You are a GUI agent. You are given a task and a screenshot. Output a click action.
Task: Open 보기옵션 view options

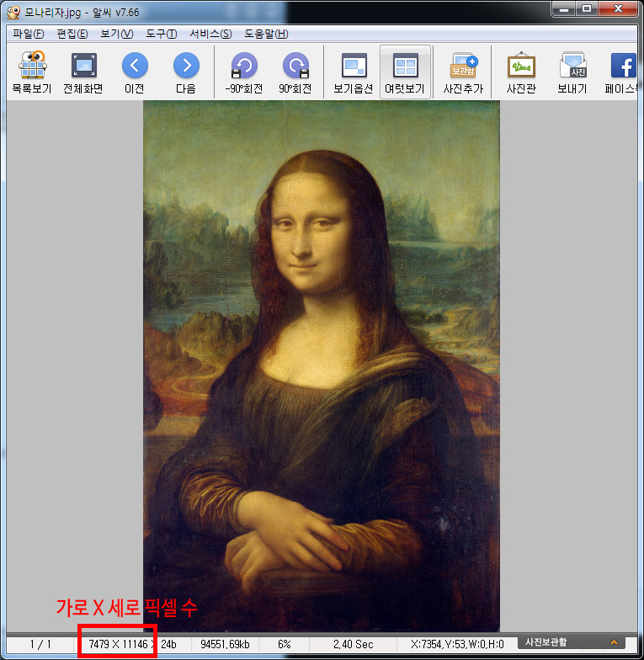pos(354,72)
